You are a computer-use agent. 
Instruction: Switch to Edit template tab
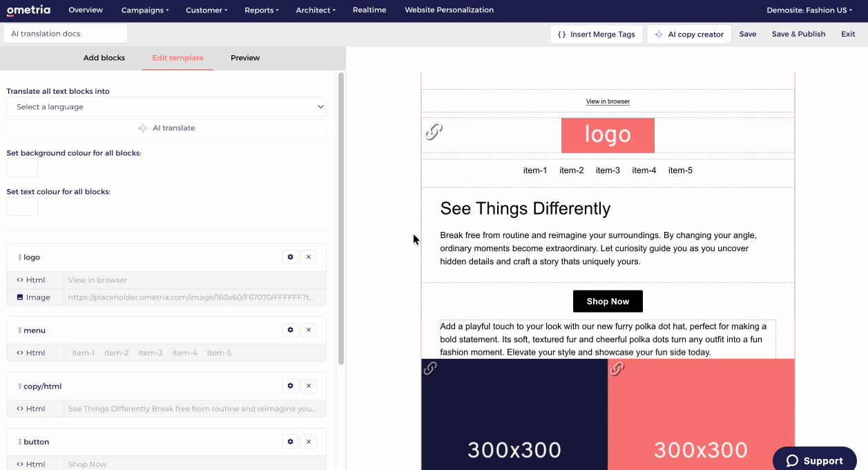[x=177, y=58]
